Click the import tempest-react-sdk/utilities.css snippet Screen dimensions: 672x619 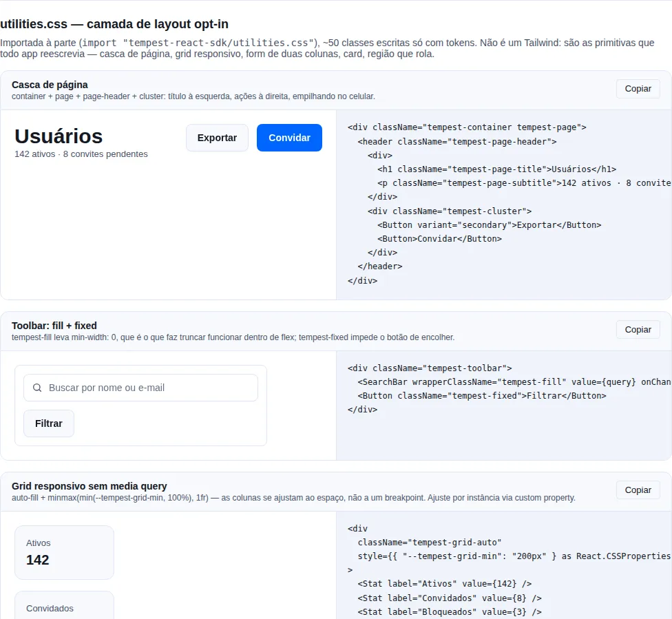[x=198, y=43]
